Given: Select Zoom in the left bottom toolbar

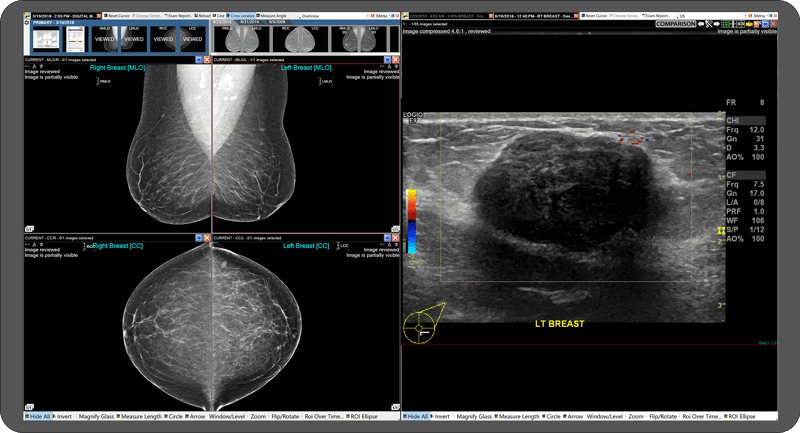Looking at the screenshot, I should (x=257, y=417).
